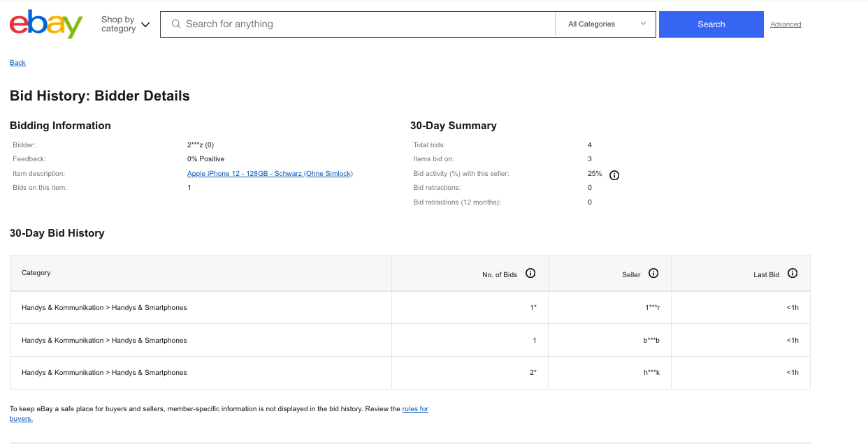Follow the rules for buyers link
This screenshot has height=444, width=868.
pyautogui.click(x=415, y=409)
